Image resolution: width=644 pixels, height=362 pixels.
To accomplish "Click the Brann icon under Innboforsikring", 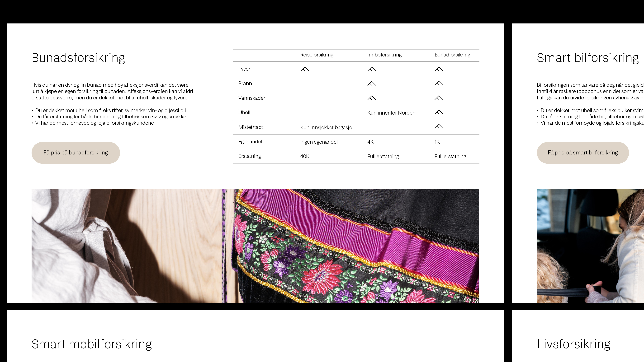I will click(x=372, y=84).
